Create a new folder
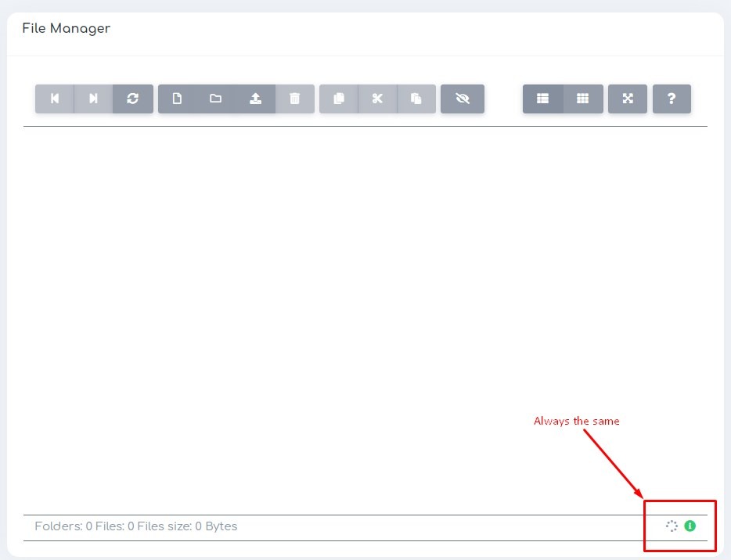The height and width of the screenshot is (560, 731). click(x=217, y=99)
